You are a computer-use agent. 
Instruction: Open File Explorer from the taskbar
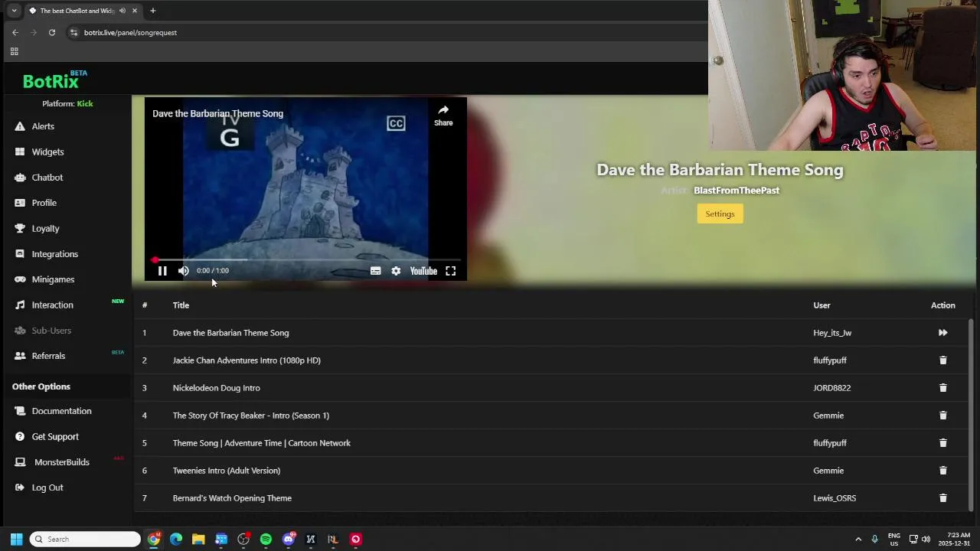(x=198, y=539)
